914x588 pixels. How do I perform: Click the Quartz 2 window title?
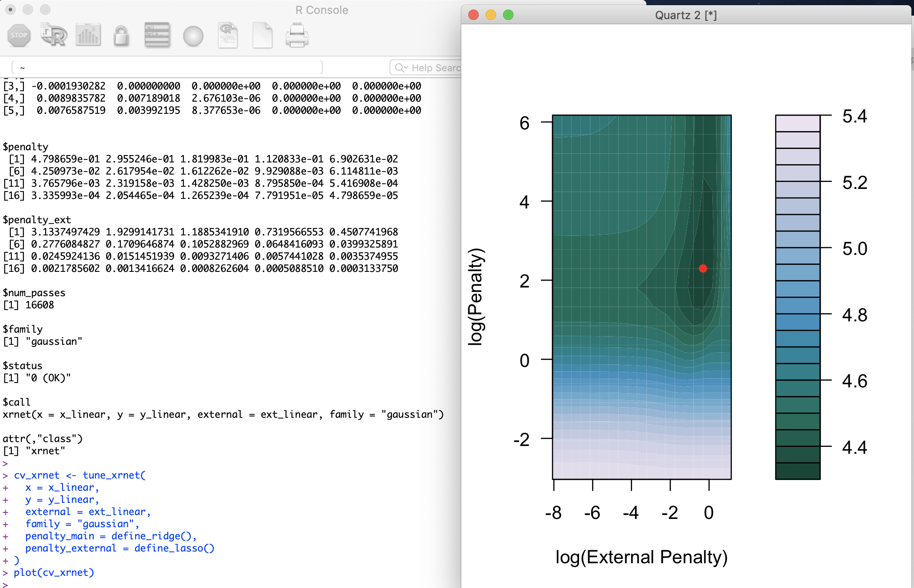click(685, 15)
